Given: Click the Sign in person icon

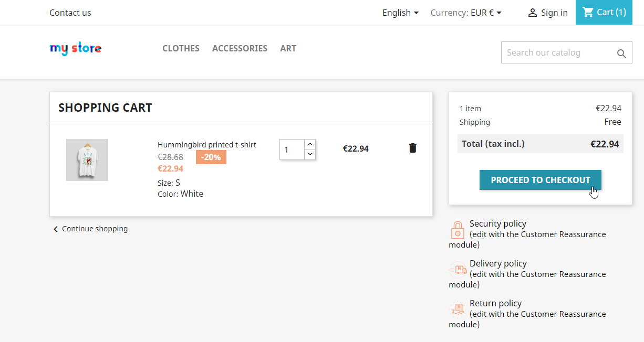Looking at the screenshot, I should click(532, 13).
